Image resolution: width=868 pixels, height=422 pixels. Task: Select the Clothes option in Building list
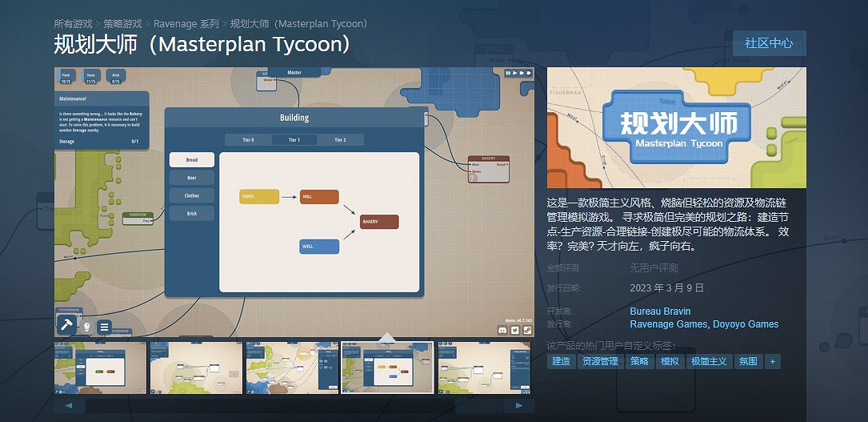point(192,195)
